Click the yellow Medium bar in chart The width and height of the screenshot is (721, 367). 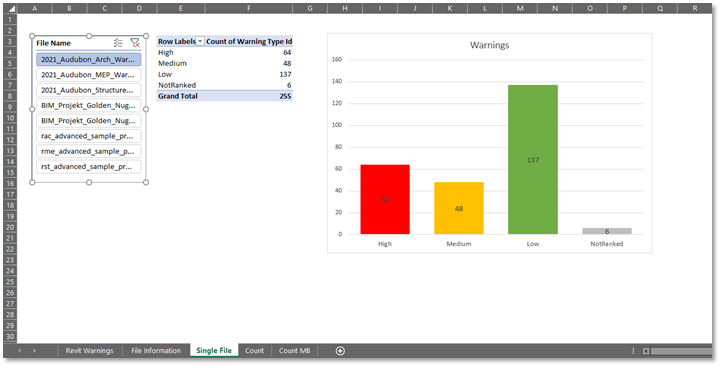click(x=459, y=208)
